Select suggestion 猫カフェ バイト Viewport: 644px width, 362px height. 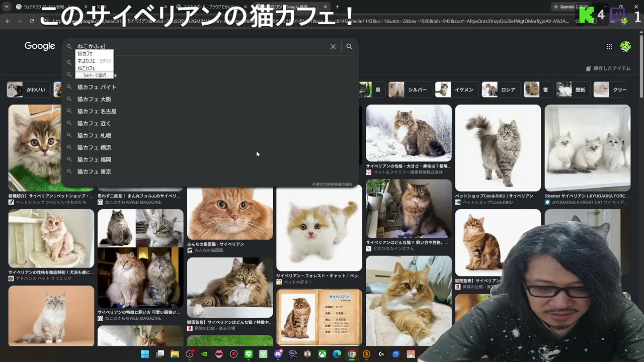point(210,87)
